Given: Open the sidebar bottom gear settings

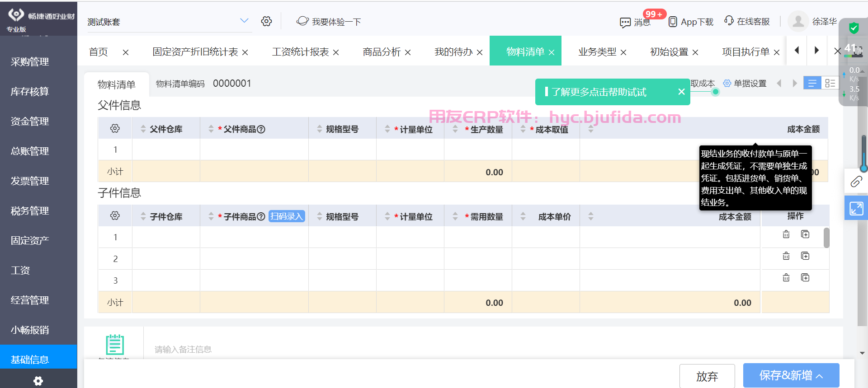Looking at the screenshot, I should coord(38,381).
